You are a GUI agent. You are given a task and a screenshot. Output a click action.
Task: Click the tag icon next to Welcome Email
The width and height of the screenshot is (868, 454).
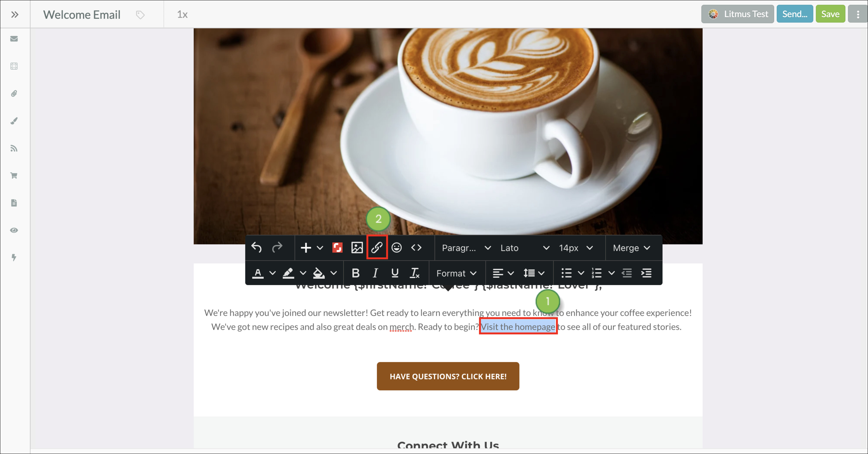click(140, 15)
